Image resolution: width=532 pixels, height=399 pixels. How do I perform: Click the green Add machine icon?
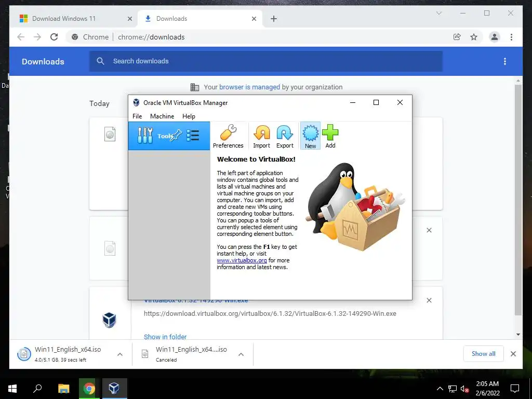pos(330,136)
